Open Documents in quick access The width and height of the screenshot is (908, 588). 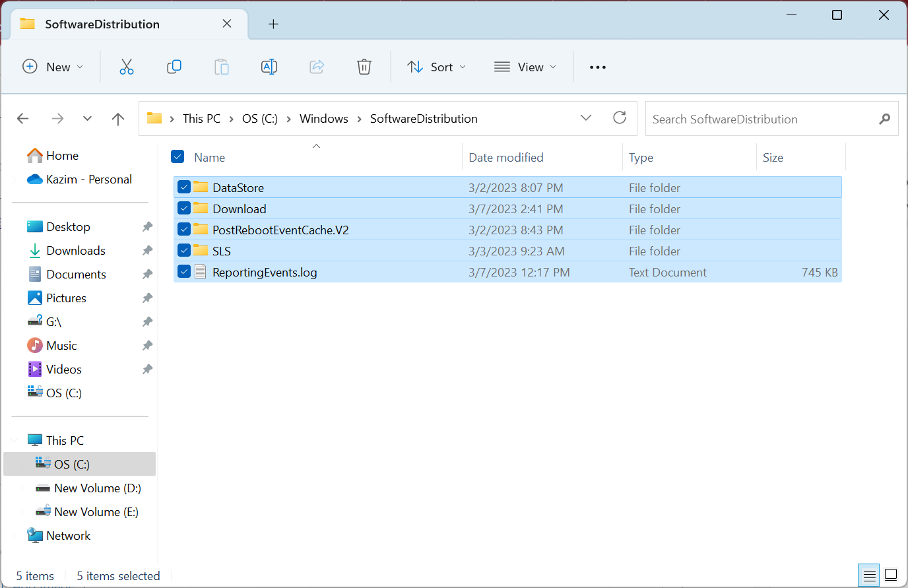67,275
